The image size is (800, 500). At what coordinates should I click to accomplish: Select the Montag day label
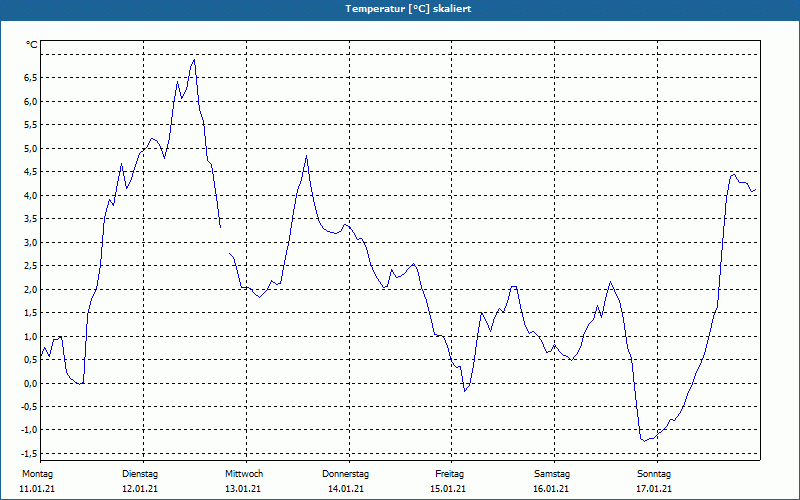[37, 474]
